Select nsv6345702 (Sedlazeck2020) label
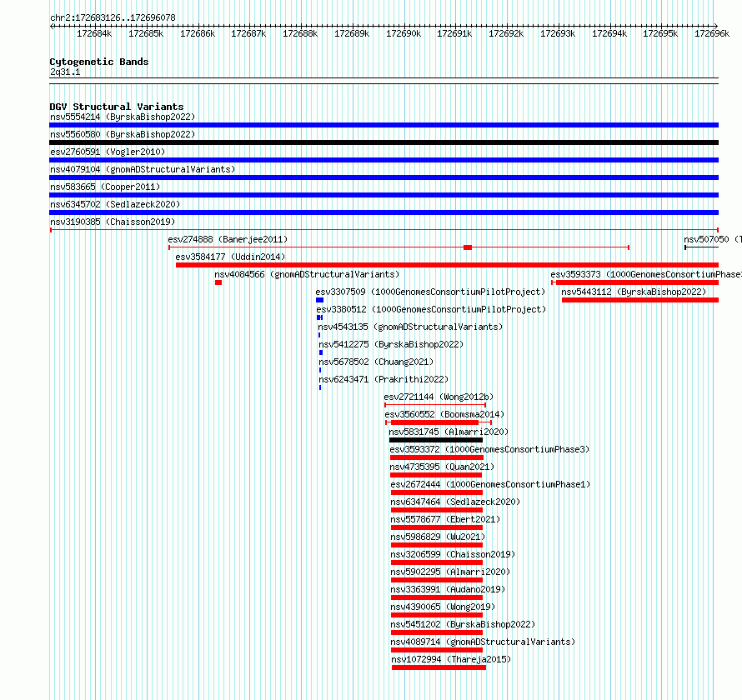The width and height of the screenshot is (742, 700). click(115, 204)
